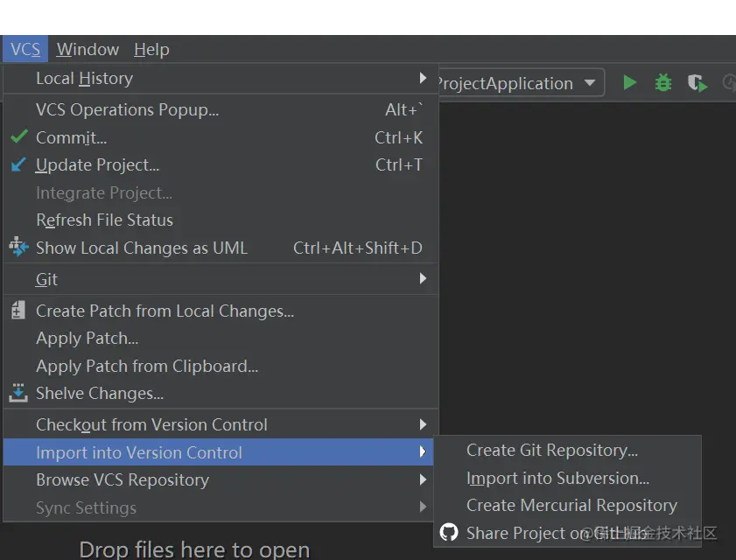Screen dimensions: 736x560
Task: Expand the Local History submenu arrow
Action: [423, 78]
